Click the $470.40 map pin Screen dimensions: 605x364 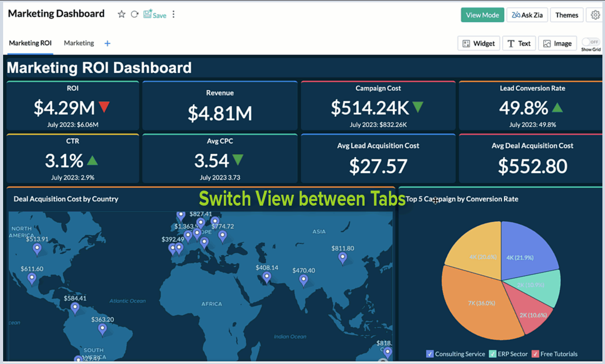[304, 280]
